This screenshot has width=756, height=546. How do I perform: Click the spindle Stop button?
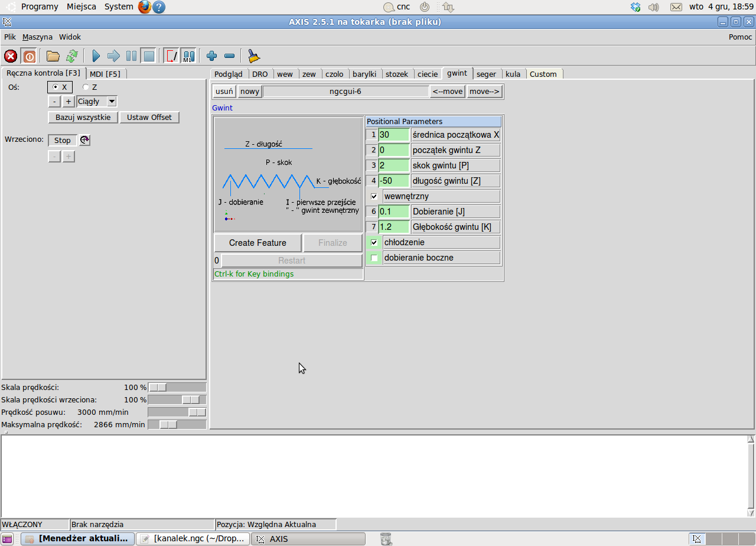pyautogui.click(x=63, y=140)
